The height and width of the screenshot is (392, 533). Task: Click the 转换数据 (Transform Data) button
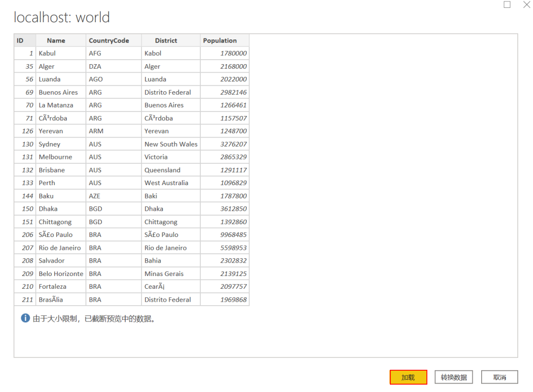pyautogui.click(x=454, y=377)
